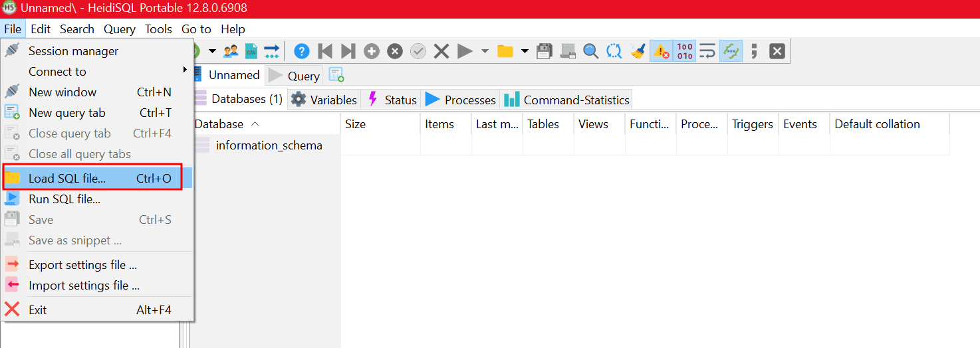980x348 pixels.
Task: Select the Processes tab
Action: (461, 100)
